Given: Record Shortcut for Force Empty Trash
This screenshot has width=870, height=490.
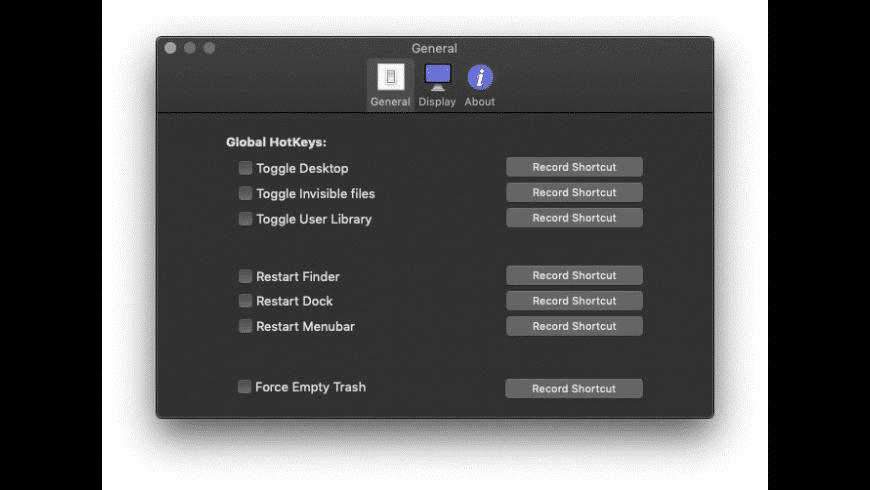Looking at the screenshot, I should tap(574, 388).
